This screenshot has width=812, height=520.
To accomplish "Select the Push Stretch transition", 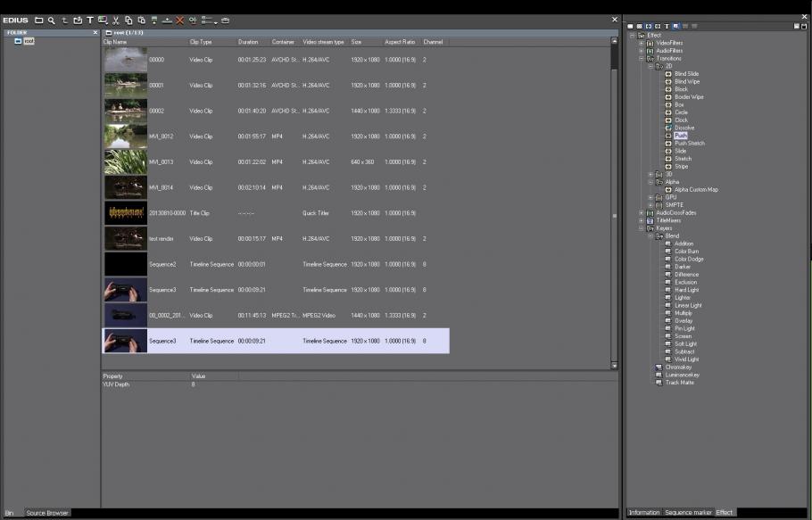I will (689, 143).
